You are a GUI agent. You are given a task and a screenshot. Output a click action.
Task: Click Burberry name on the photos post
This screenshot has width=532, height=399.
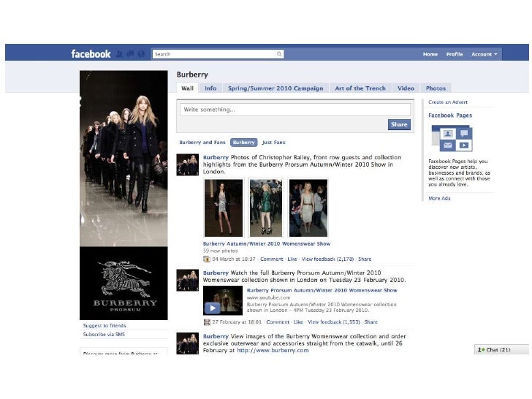(216, 157)
